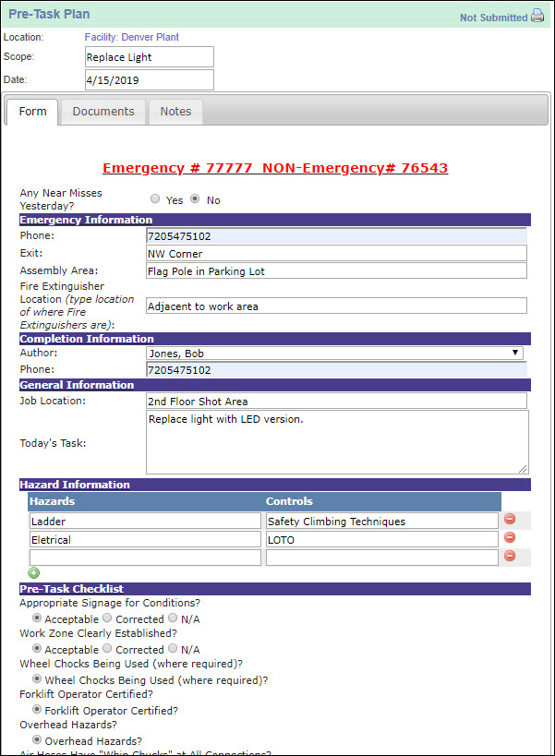Switch to the Documents tab
Screen dimensions: 555x756
click(x=103, y=112)
